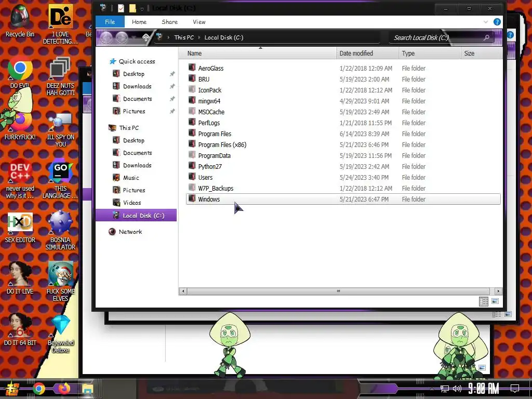The image size is (532, 399).
Task: Click the Explorer help question mark icon
Action: (497, 22)
